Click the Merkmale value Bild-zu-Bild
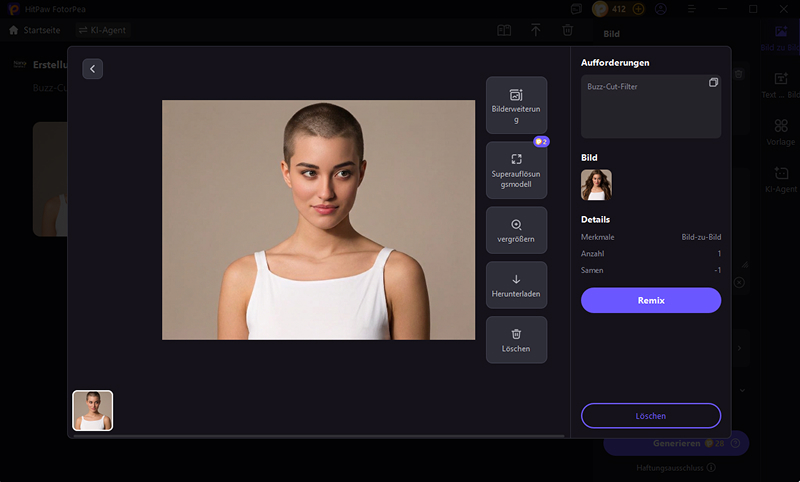800x482 pixels. click(701, 237)
